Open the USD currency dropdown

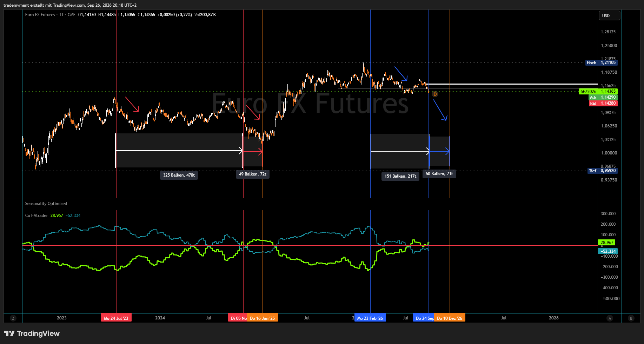609,15
